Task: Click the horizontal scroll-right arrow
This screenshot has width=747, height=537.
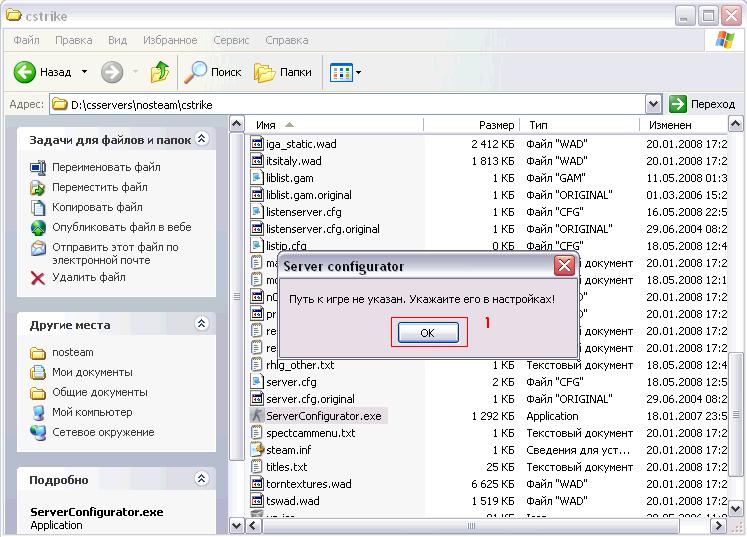Action: [x=718, y=526]
